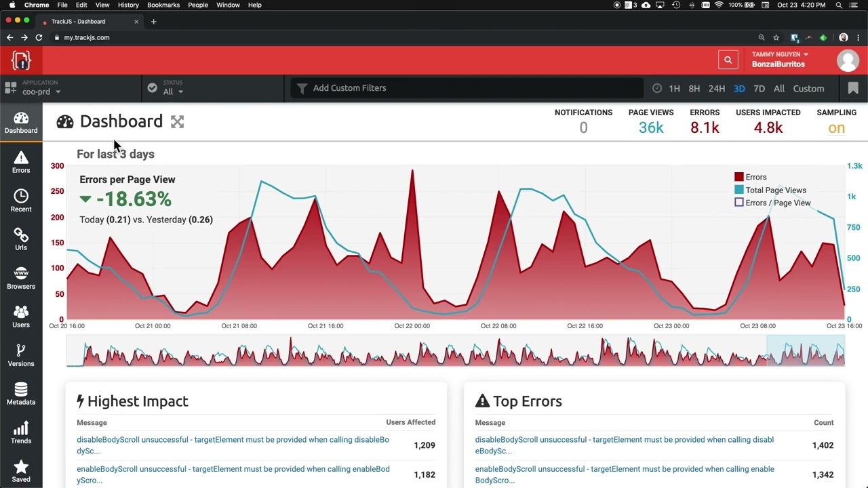The width and height of the screenshot is (868, 488).
Task: Click the highlighted range in overview timeline
Action: pyautogui.click(x=806, y=351)
